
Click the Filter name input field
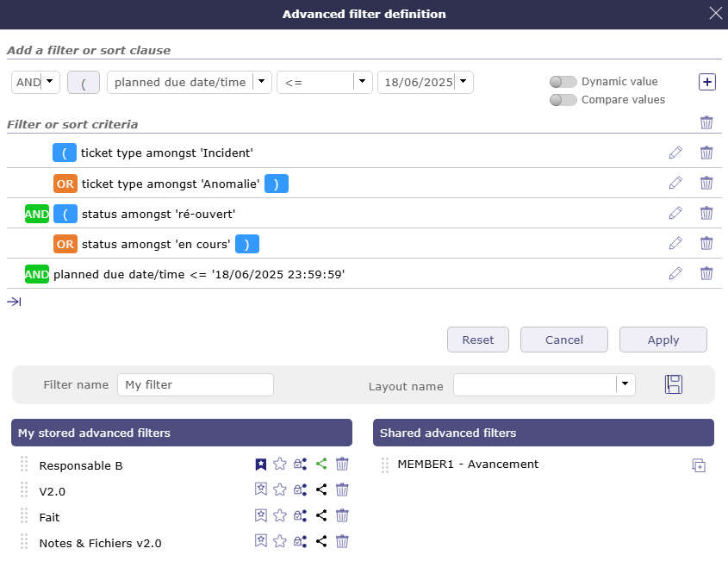click(195, 384)
